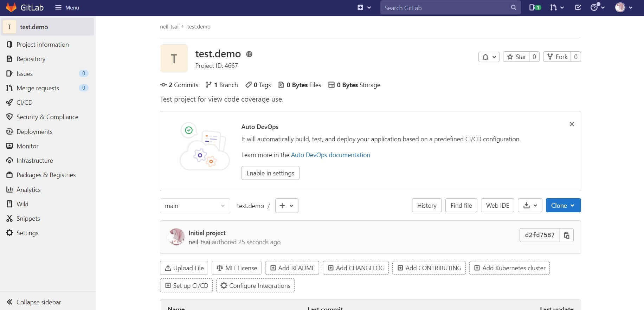Open the notification bell dropdown
This screenshot has height=310, width=644.
(x=489, y=57)
